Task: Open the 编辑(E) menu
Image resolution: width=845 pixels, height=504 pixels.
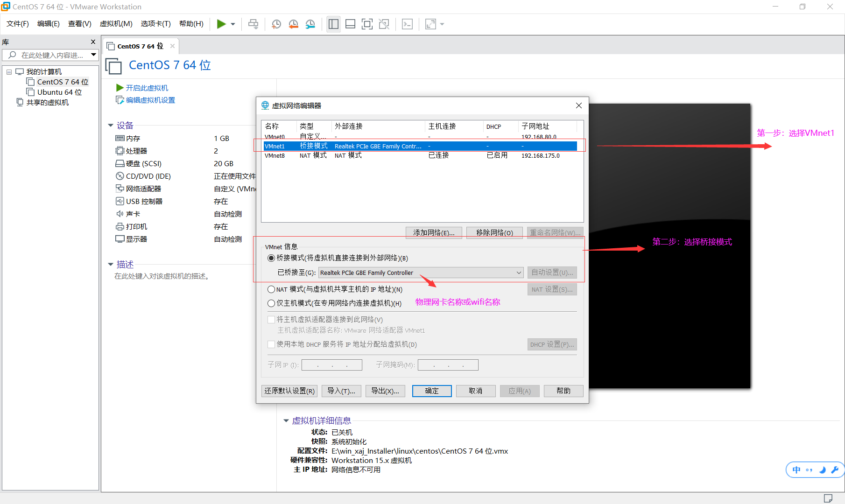Action: (49, 24)
